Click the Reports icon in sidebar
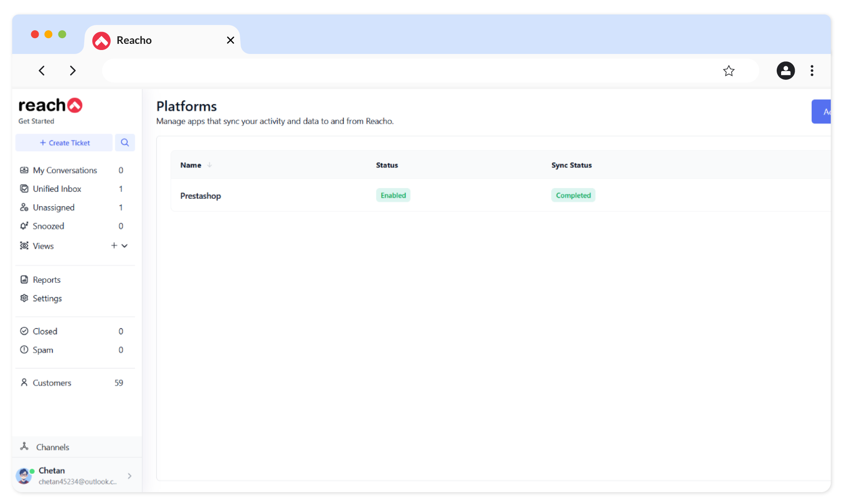Image resolution: width=843 pixels, height=504 pixels. coord(24,279)
